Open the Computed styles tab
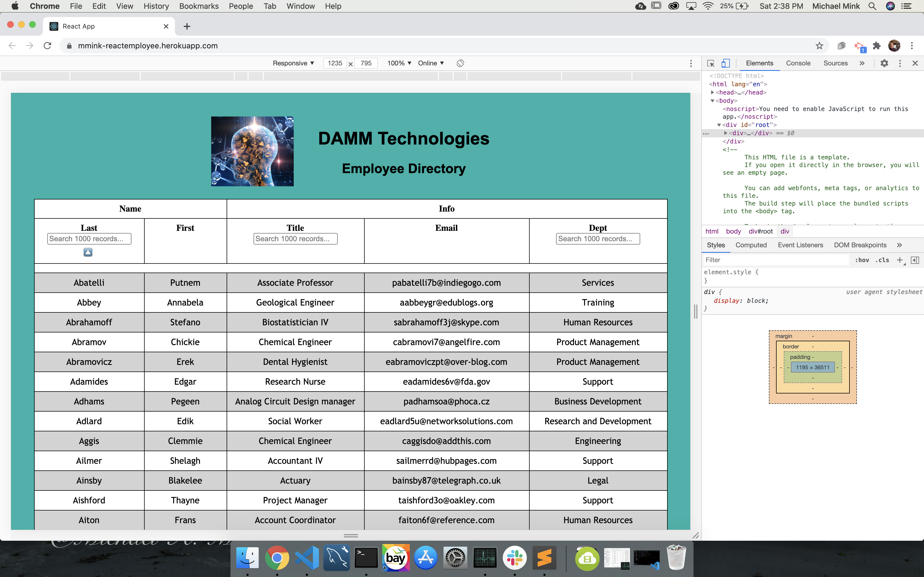The image size is (924, 577). (x=751, y=245)
